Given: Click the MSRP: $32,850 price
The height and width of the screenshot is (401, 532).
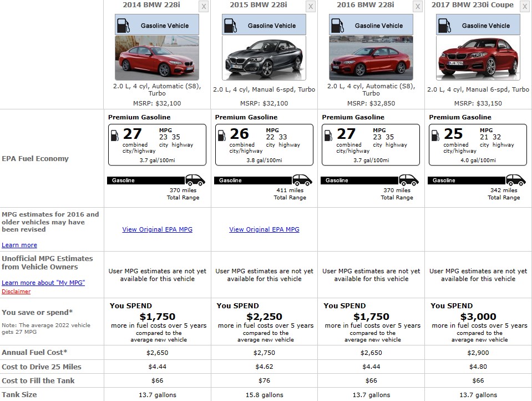Looking at the screenshot, I should (371, 103).
